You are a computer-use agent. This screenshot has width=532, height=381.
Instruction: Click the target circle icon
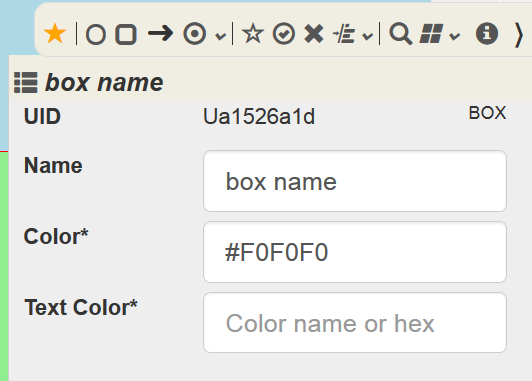point(194,34)
